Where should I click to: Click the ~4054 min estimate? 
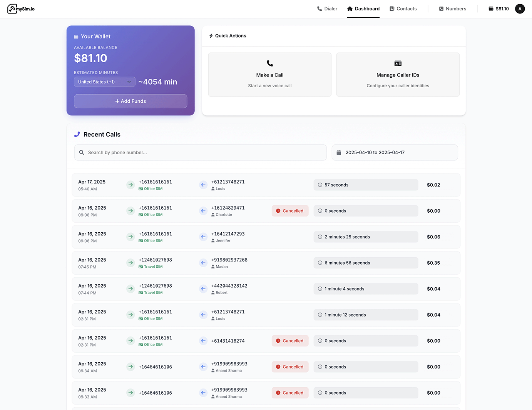158,82
